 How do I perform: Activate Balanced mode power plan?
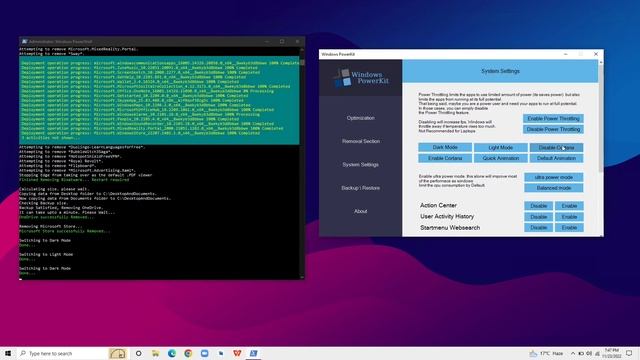pyautogui.click(x=553, y=188)
